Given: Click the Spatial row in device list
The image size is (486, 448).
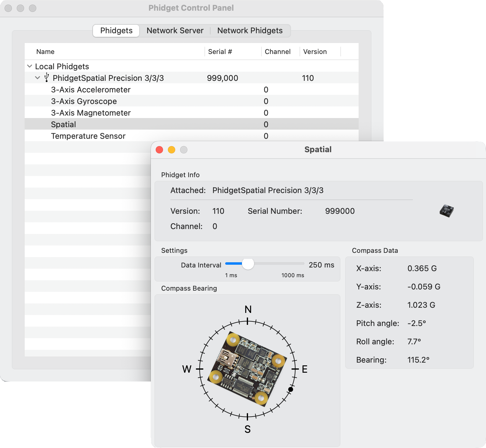Looking at the screenshot, I should (63, 124).
